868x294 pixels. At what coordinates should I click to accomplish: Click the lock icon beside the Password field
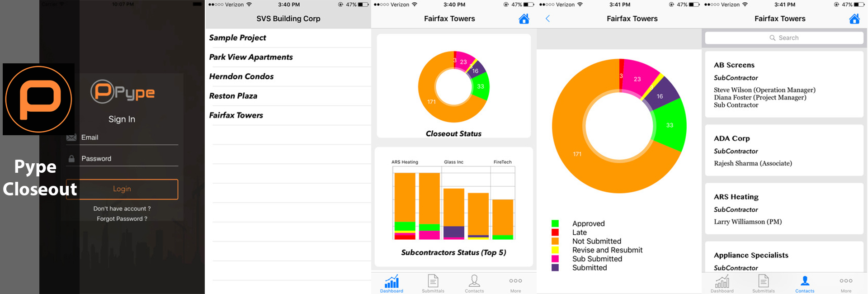coord(71,159)
